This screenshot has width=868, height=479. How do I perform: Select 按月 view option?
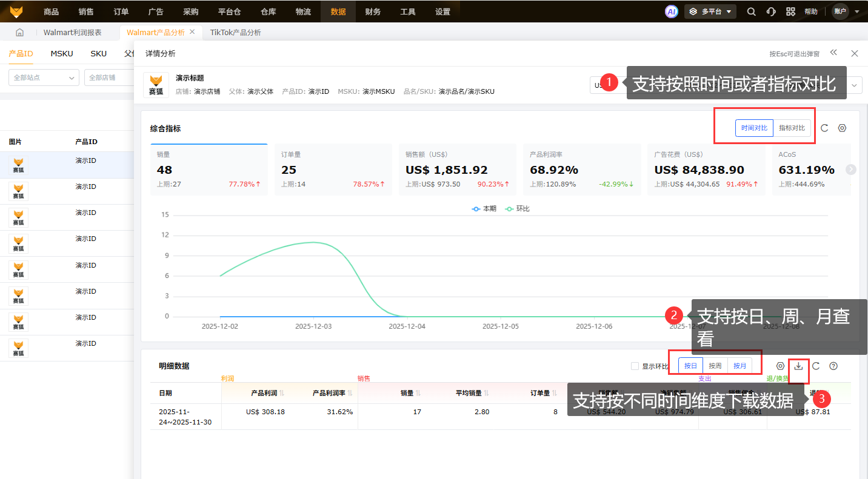click(740, 366)
